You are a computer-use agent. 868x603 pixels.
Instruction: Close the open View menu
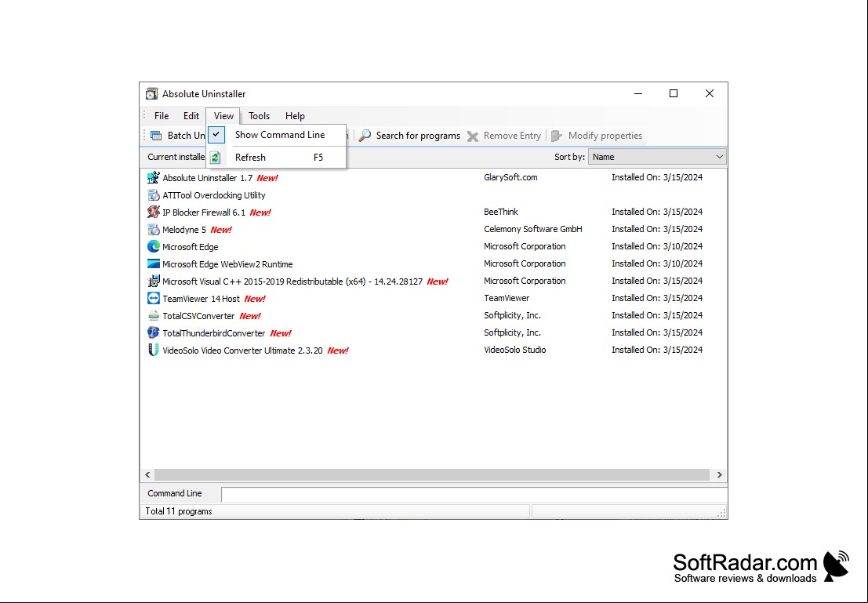click(223, 116)
